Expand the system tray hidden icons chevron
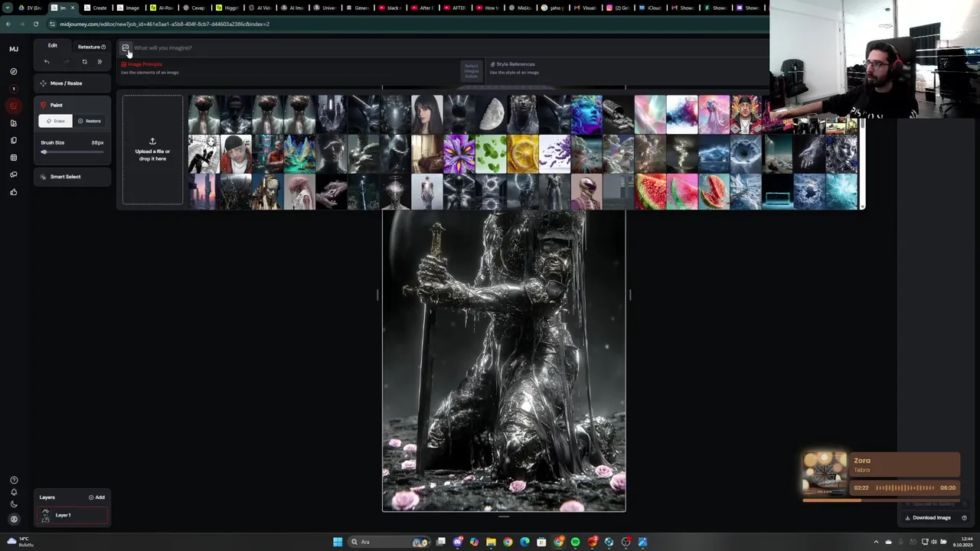Screen dimensions: 980x551 [877, 542]
